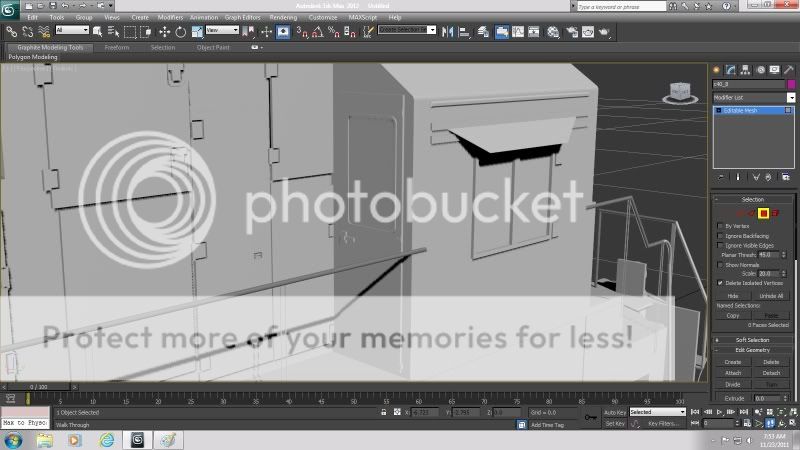Click the time slider 0/100 handle

coord(39,387)
